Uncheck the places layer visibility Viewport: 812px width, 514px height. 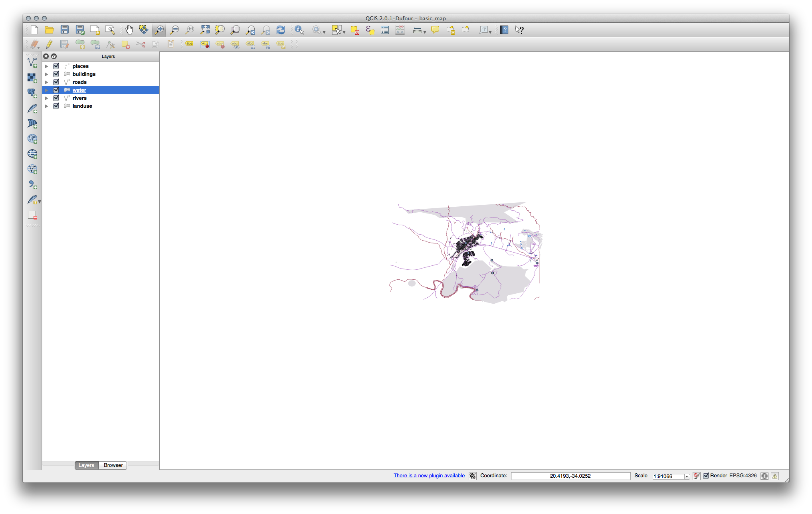(x=56, y=66)
